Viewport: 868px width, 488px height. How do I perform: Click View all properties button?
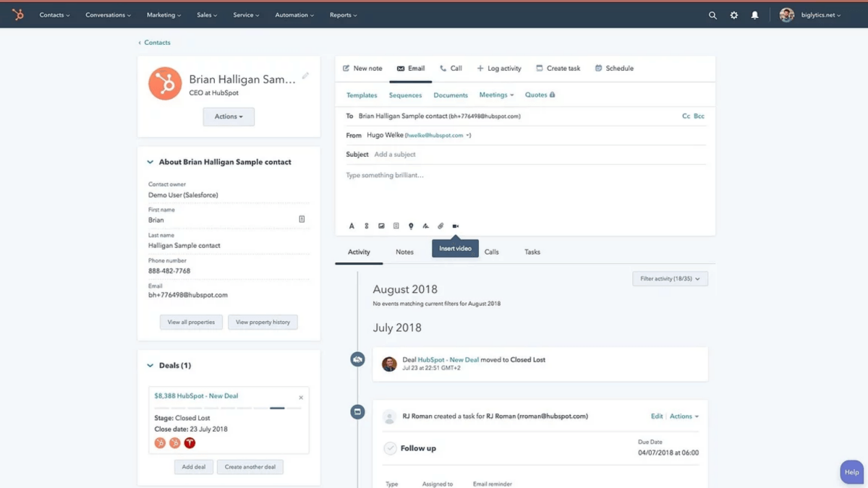(191, 322)
